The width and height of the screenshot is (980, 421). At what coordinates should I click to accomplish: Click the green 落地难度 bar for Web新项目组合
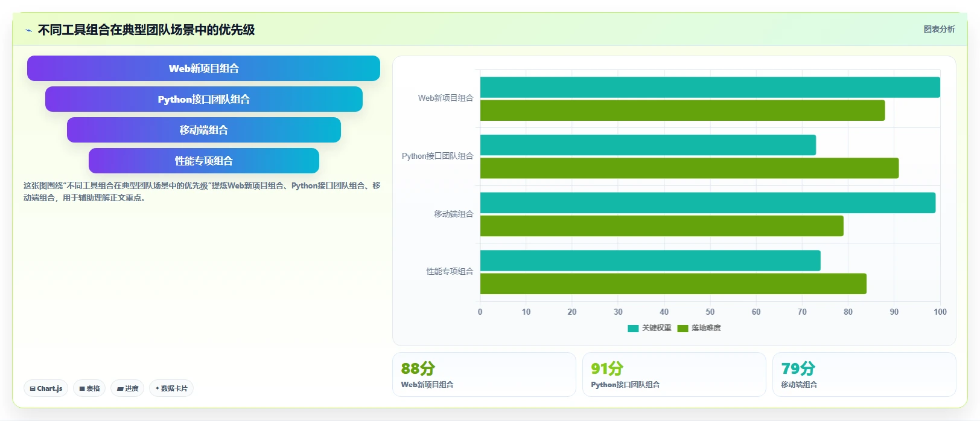(x=682, y=111)
